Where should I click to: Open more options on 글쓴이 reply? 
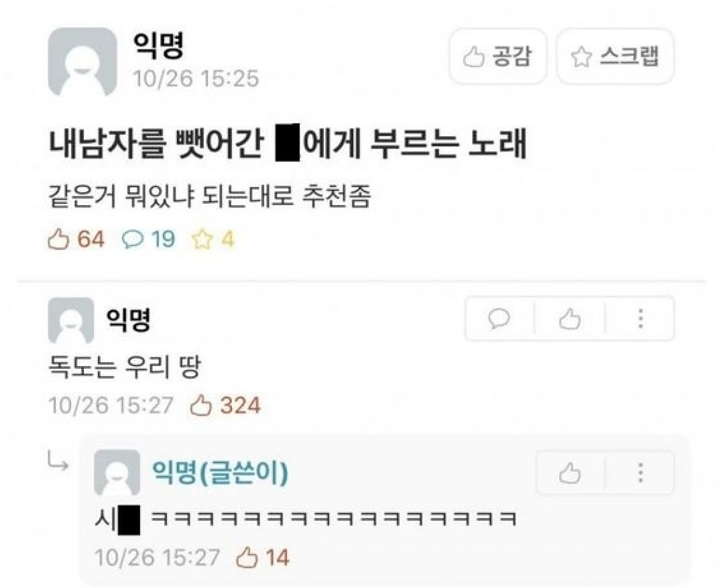(x=640, y=473)
